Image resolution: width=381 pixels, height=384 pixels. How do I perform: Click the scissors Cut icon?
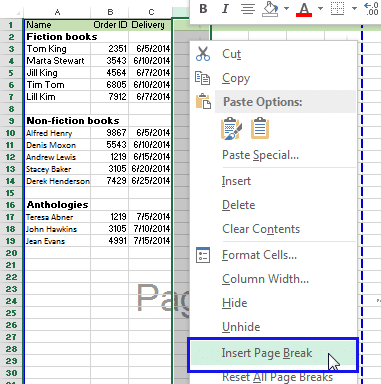click(203, 54)
